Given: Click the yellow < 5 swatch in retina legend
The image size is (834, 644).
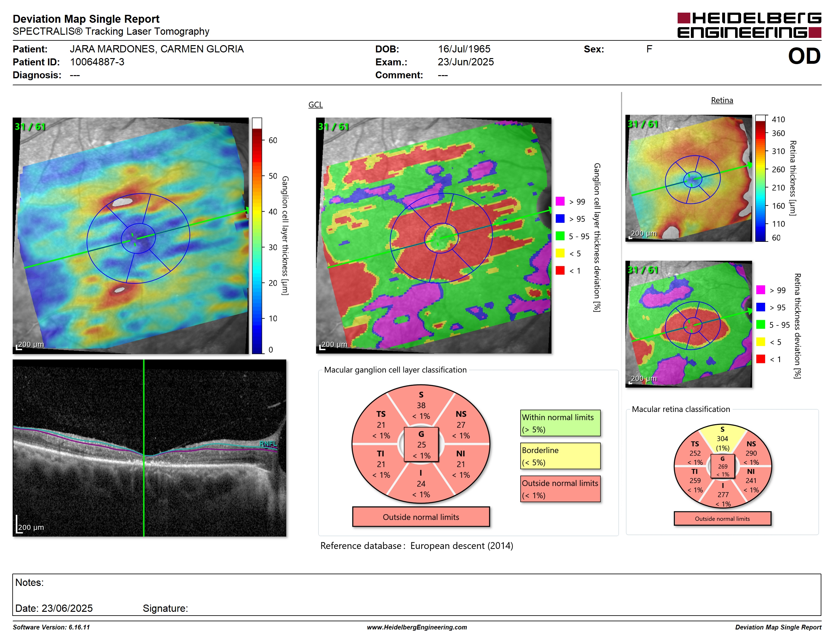Looking at the screenshot, I should tap(760, 342).
